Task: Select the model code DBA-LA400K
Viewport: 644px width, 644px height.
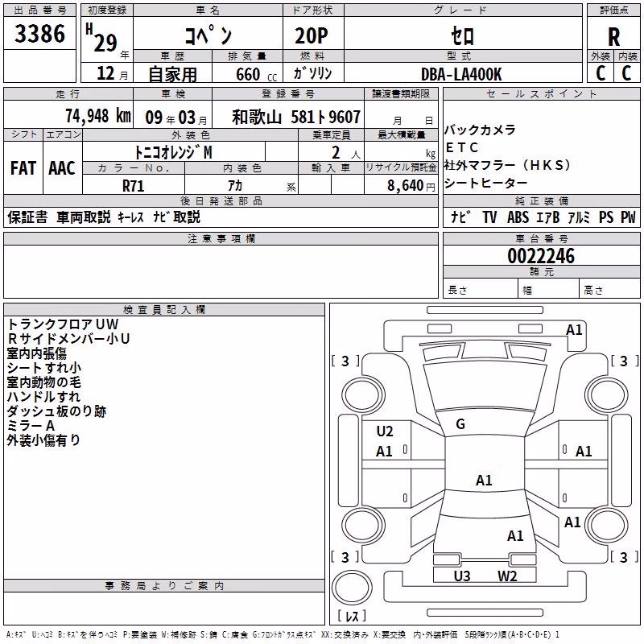Action: tap(461, 74)
